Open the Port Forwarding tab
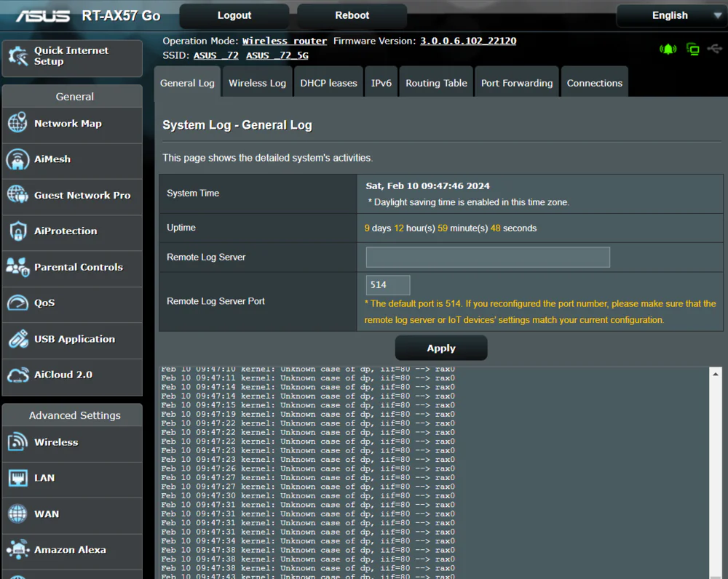This screenshot has height=579, width=728. click(x=517, y=83)
